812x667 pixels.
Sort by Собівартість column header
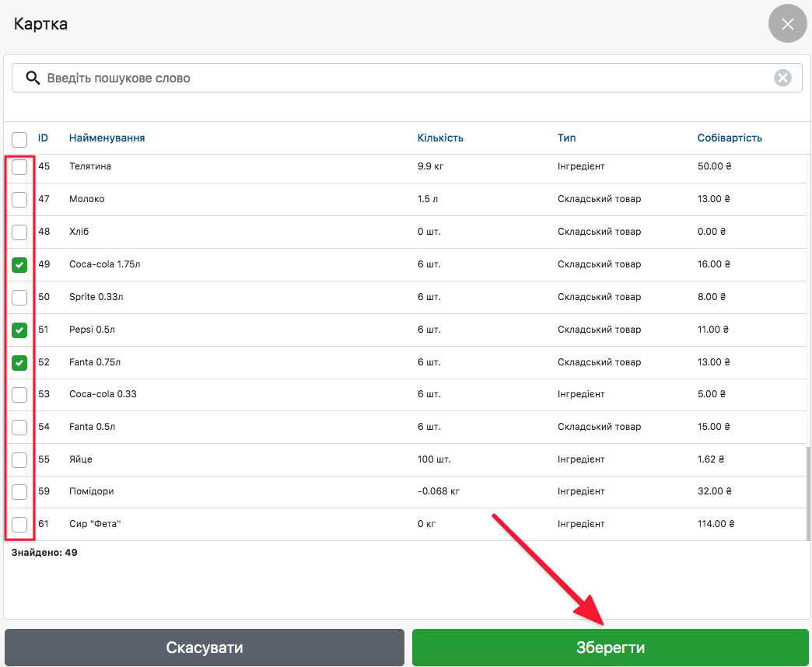click(x=729, y=138)
